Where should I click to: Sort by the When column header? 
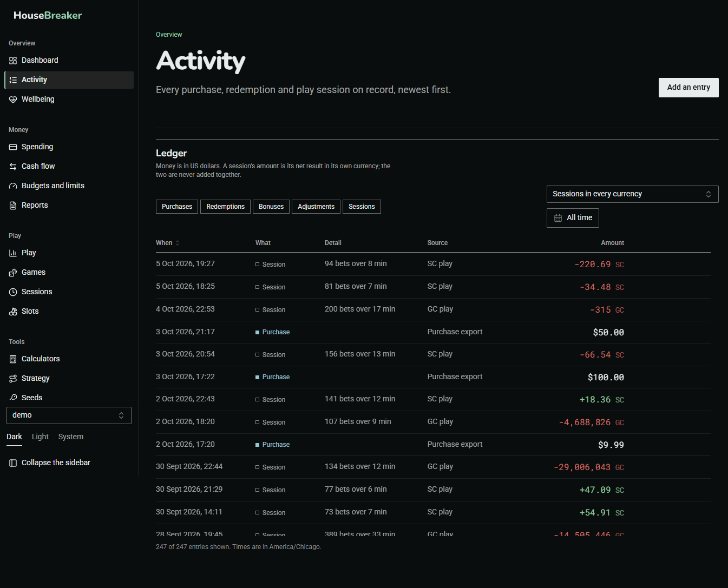tap(167, 243)
